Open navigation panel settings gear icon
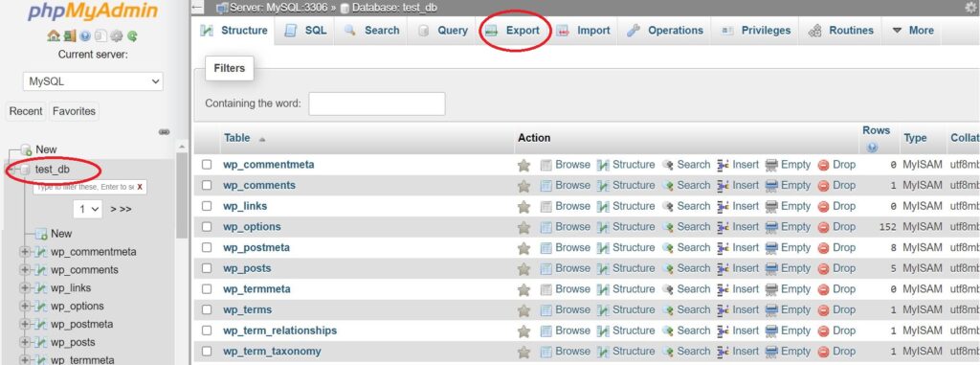Viewport: 980px width, 365px height. tap(117, 36)
